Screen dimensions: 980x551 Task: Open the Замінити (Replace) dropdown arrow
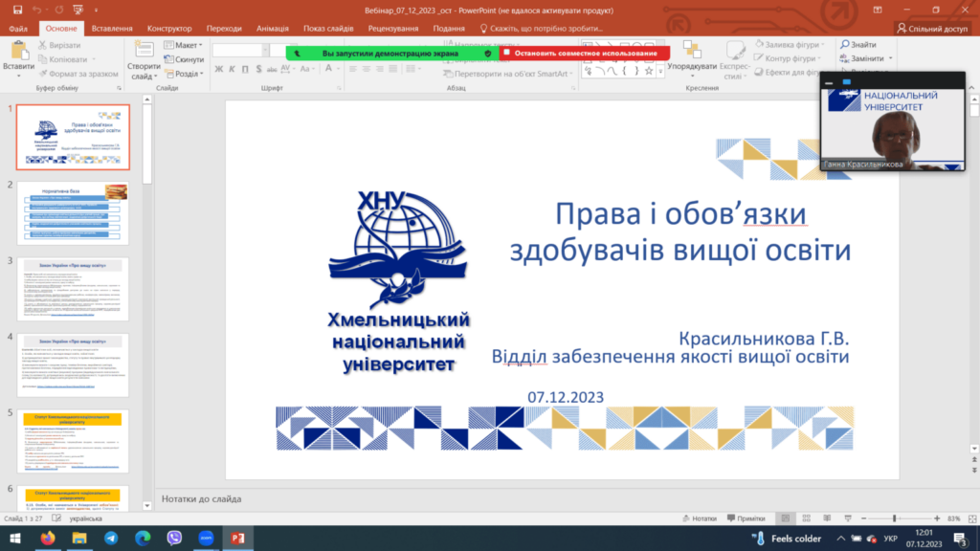tap(890, 59)
